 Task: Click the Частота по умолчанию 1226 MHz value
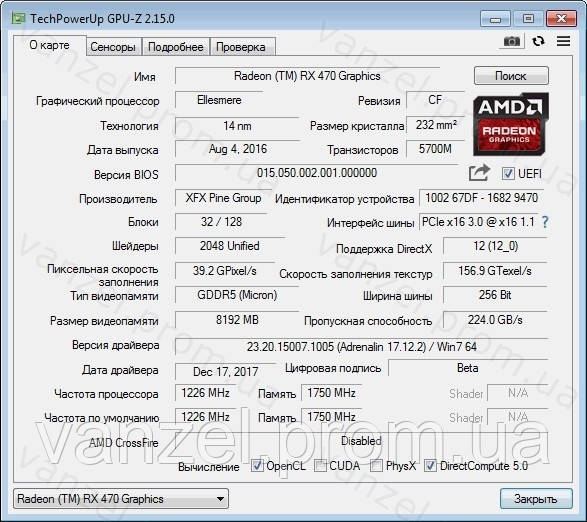[x=206, y=417]
